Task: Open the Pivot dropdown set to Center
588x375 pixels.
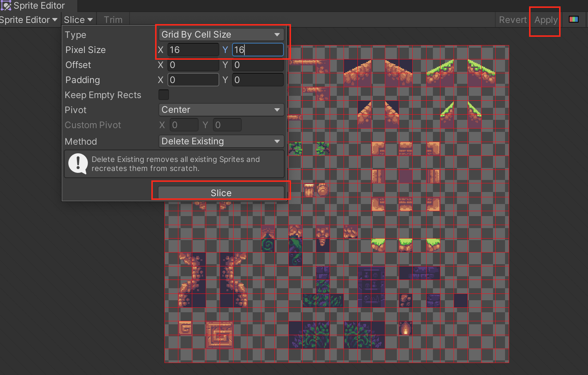Action: pyautogui.click(x=221, y=110)
